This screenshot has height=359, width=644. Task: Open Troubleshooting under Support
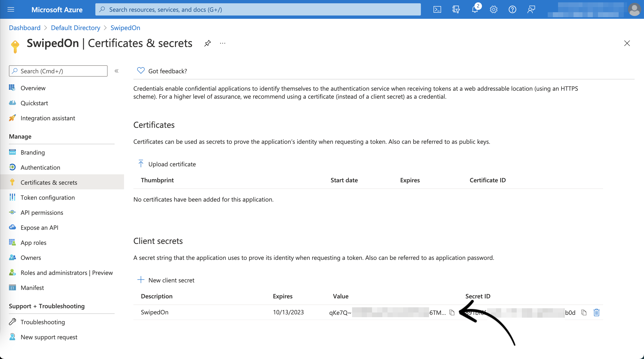tap(43, 322)
